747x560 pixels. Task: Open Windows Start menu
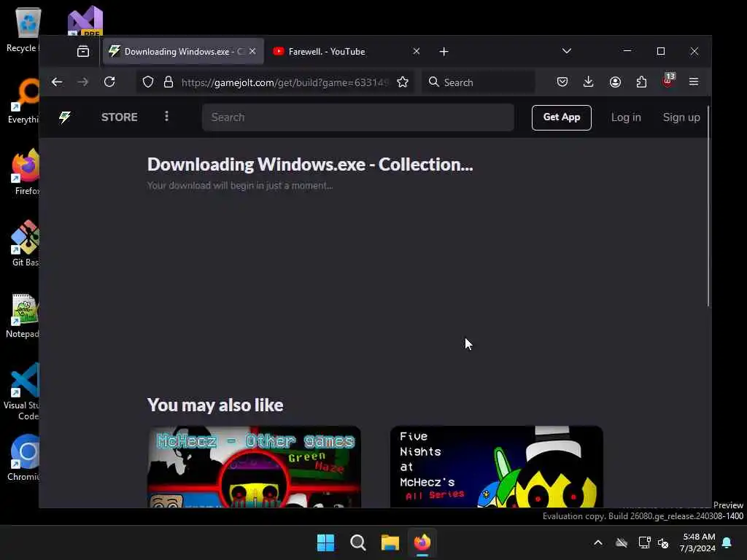(325, 542)
